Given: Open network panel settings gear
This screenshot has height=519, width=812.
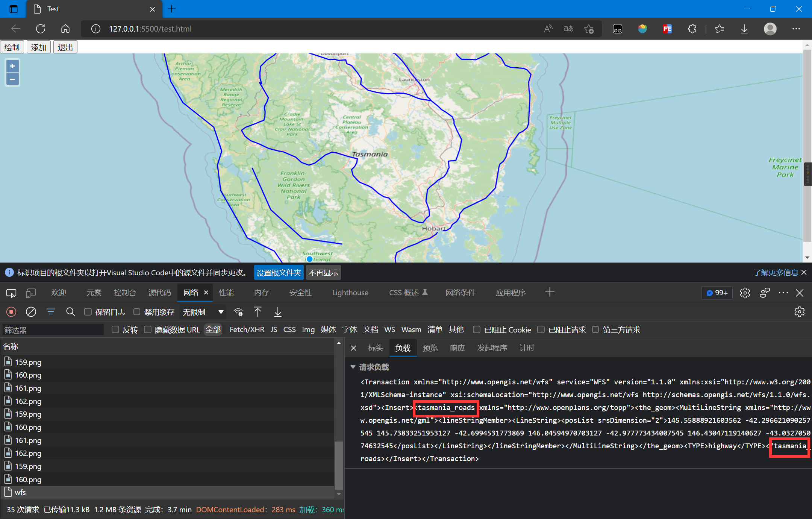Looking at the screenshot, I should pos(800,312).
